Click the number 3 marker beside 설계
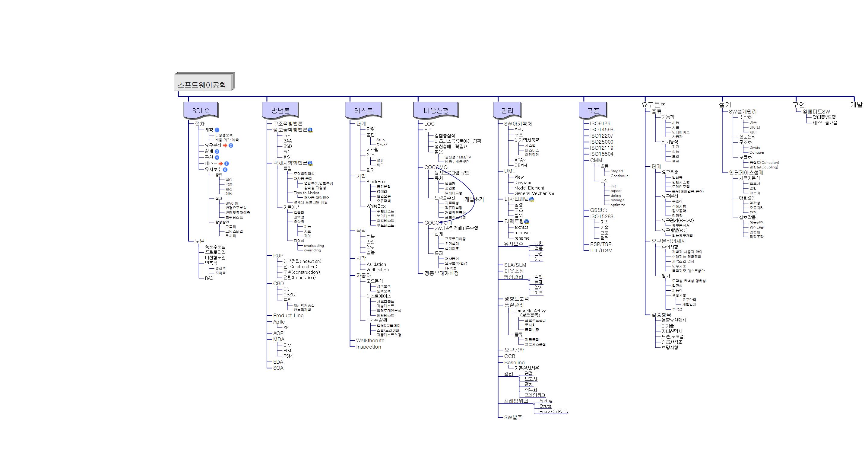Viewport: 868px width, 453px height. (217, 152)
